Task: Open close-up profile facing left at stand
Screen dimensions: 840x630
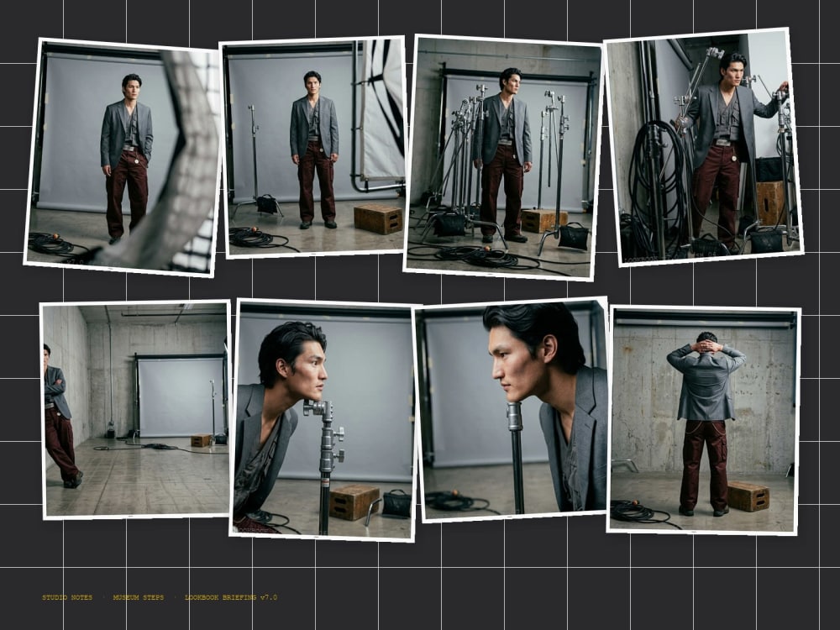Action: point(512,409)
